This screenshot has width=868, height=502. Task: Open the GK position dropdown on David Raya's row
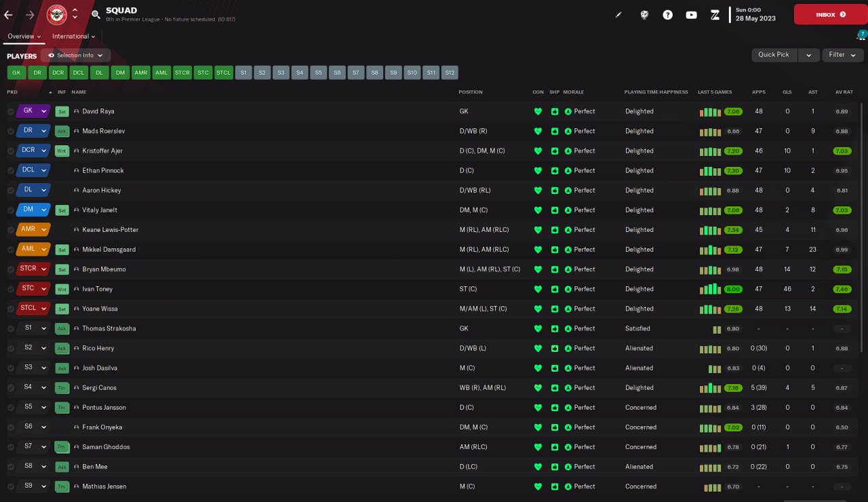coord(33,111)
